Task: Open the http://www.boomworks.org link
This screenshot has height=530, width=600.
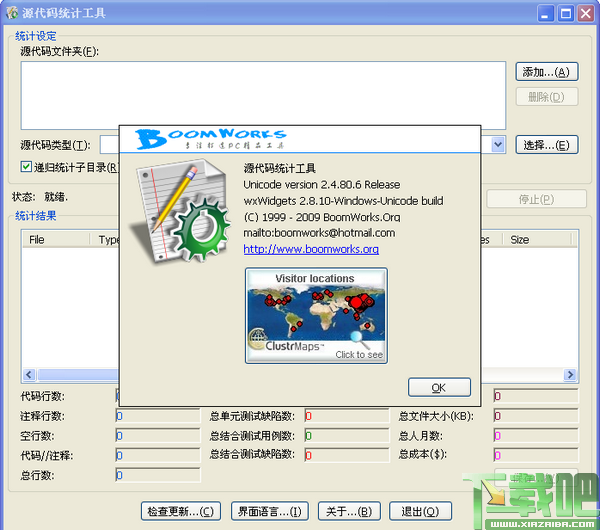Action: pos(311,249)
